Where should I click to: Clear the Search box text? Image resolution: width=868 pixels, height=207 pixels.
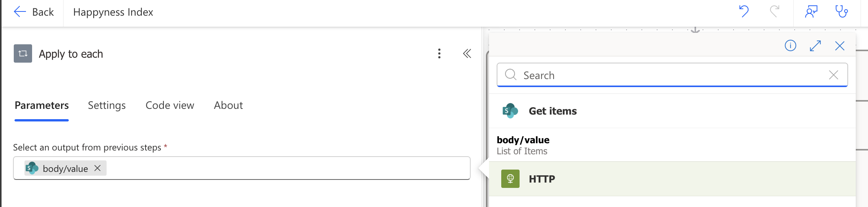coord(834,75)
